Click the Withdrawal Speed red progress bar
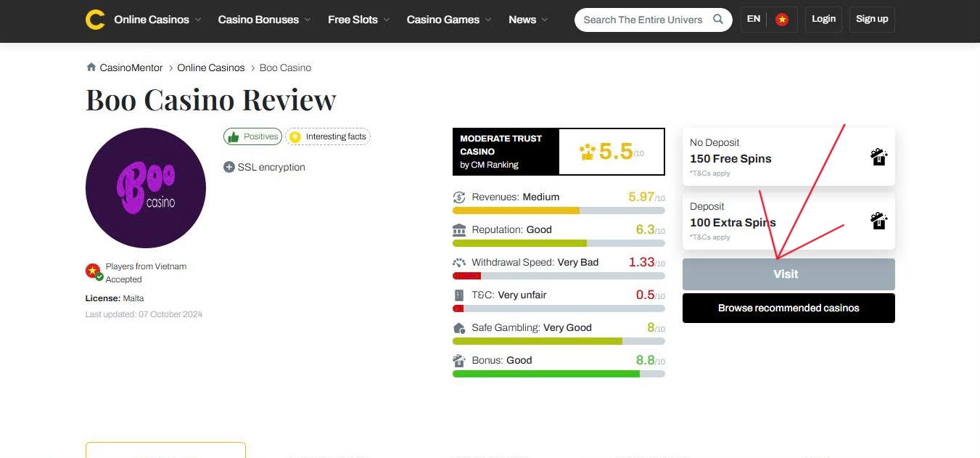Screen dimensions: 980x458 point(559,276)
